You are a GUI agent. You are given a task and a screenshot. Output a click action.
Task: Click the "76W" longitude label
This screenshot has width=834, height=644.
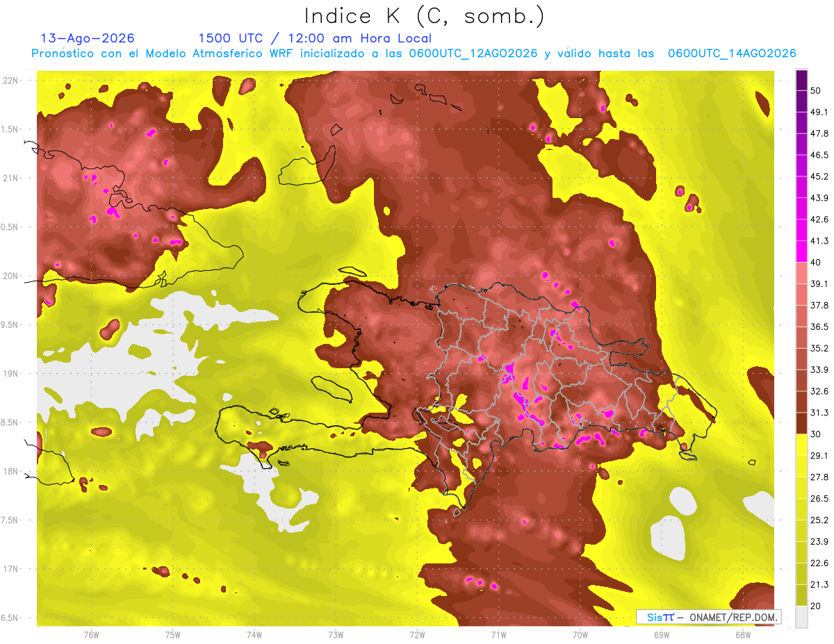pyautogui.click(x=91, y=634)
